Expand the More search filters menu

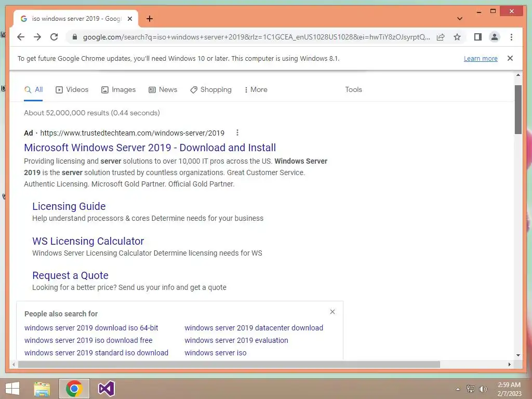click(256, 89)
